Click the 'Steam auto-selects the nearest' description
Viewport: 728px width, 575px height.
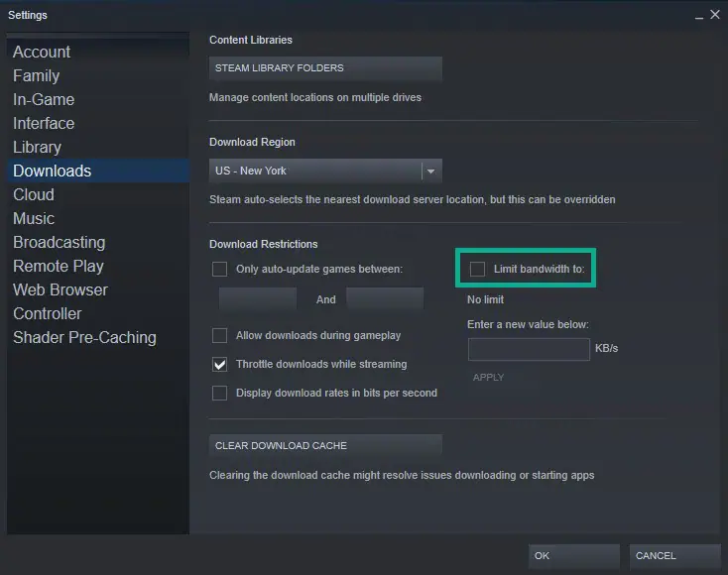413,199
